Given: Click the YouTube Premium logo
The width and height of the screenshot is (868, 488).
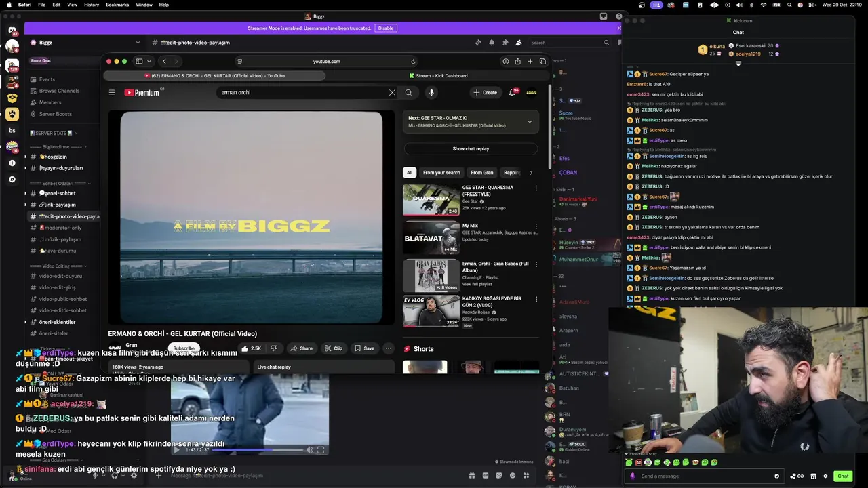Looking at the screenshot, I should coord(142,92).
